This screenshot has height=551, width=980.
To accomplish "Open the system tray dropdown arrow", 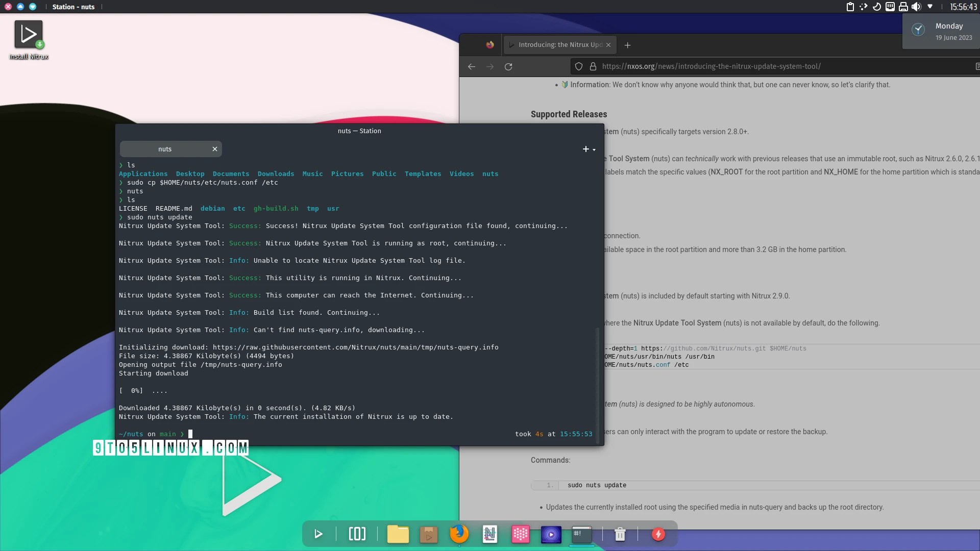I will pos(931,7).
